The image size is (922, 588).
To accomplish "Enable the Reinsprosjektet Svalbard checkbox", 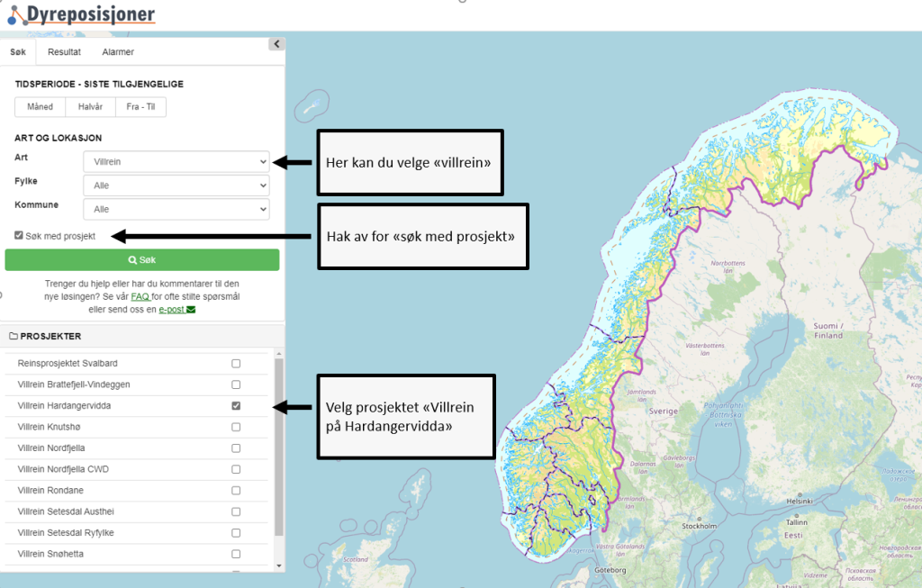I will (x=236, y=364).
